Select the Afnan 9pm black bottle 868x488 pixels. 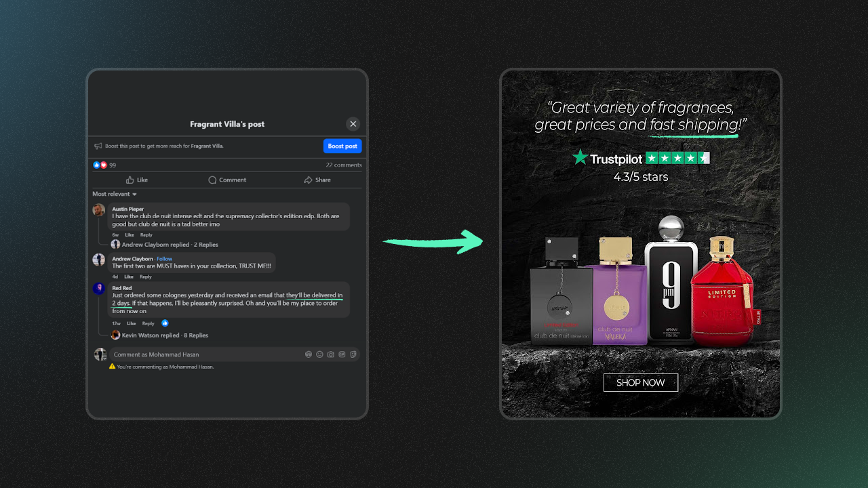(x=670, y=278)
